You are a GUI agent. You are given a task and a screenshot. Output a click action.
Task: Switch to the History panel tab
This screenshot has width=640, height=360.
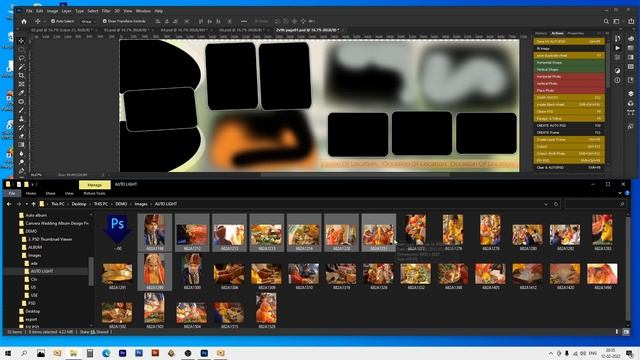pyautogui.click(x=541, y=33)
